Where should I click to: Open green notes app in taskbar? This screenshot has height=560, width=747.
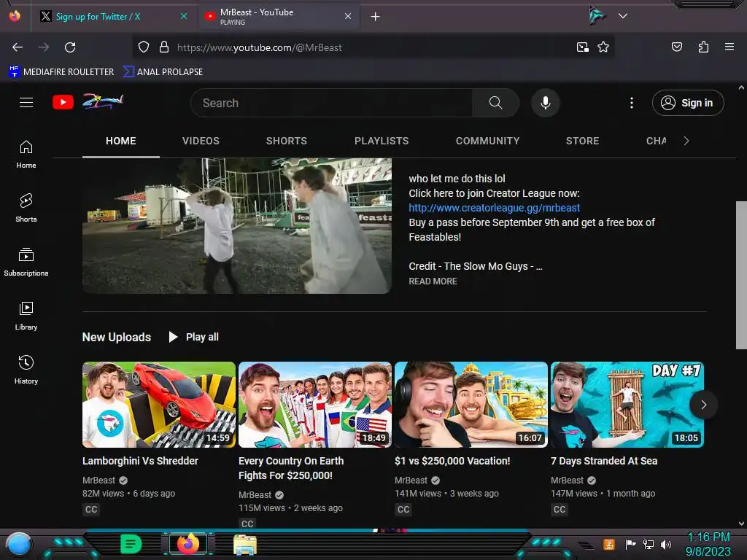(131, 544)
